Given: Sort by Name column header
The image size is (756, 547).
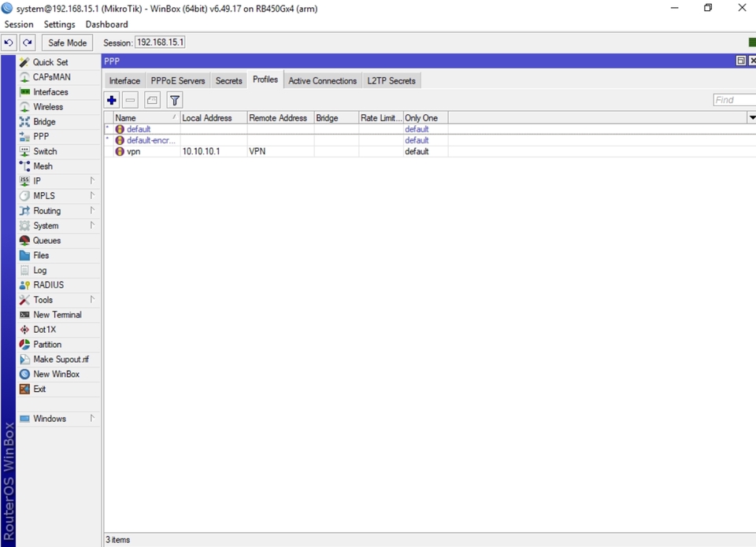Looking at the screenshot, I should tap(147, 117).
